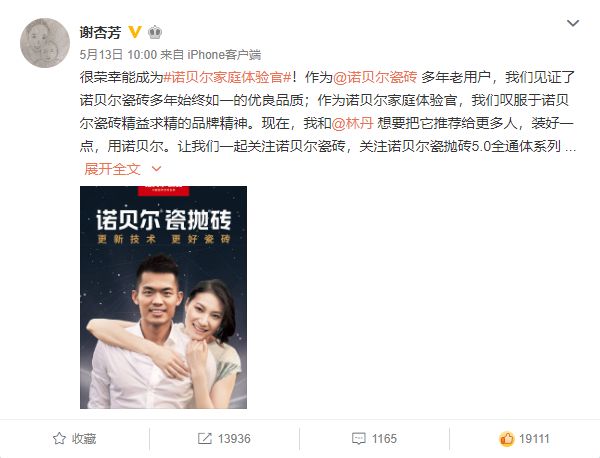Viewport: 600px width, 458px height.
Task: Open the @诺贝尔瓷砖 mention
Action: (x=375, y=77)
